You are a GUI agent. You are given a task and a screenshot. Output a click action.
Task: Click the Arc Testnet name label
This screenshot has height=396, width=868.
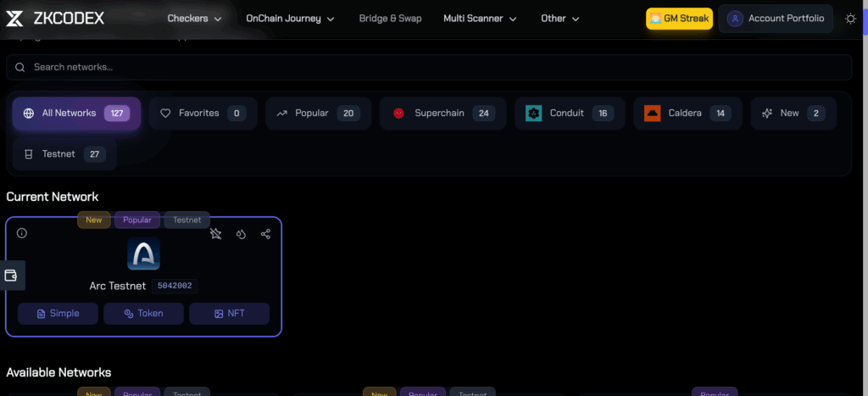117,287
